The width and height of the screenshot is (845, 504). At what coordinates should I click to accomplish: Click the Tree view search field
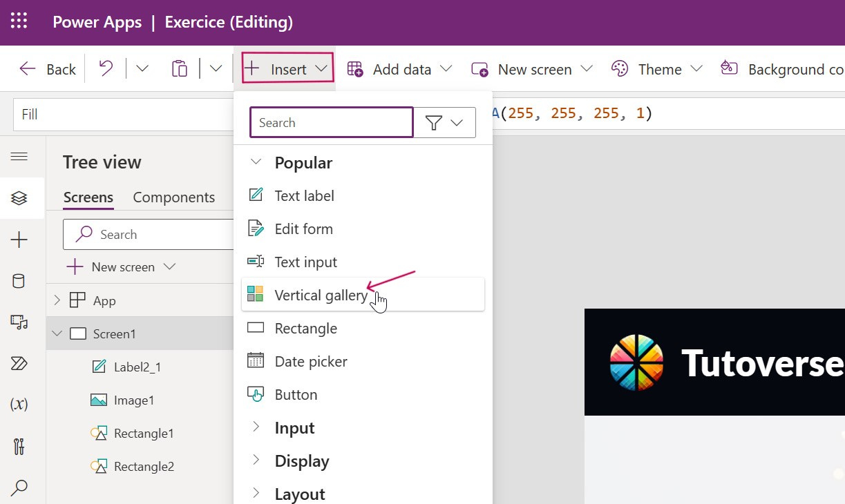[148, 235]
